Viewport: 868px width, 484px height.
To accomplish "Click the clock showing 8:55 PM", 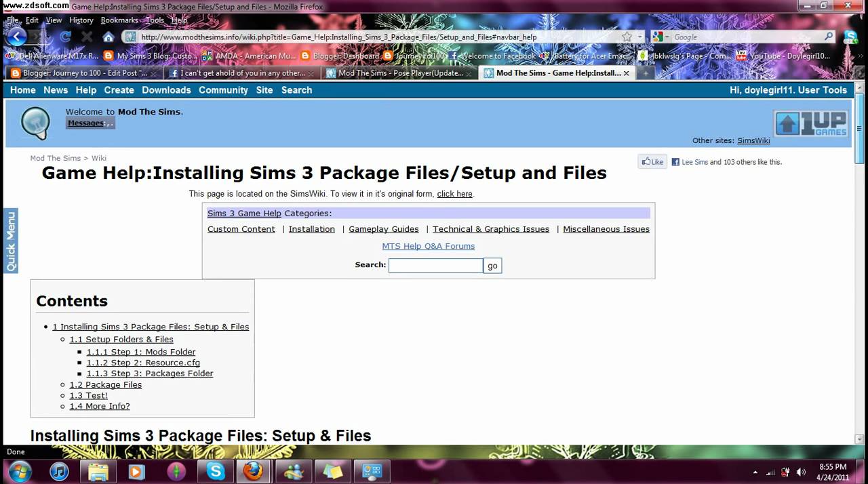I will click(833, 472).
